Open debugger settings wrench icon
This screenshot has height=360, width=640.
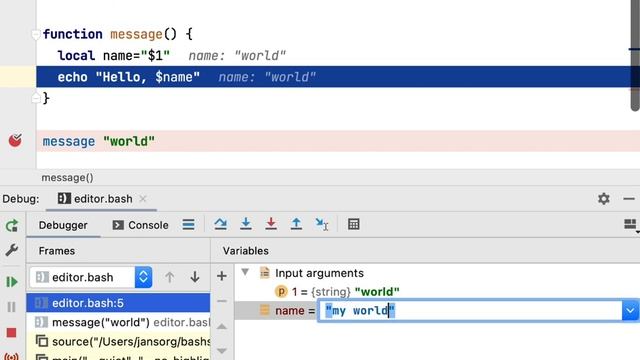pos(12,250)
